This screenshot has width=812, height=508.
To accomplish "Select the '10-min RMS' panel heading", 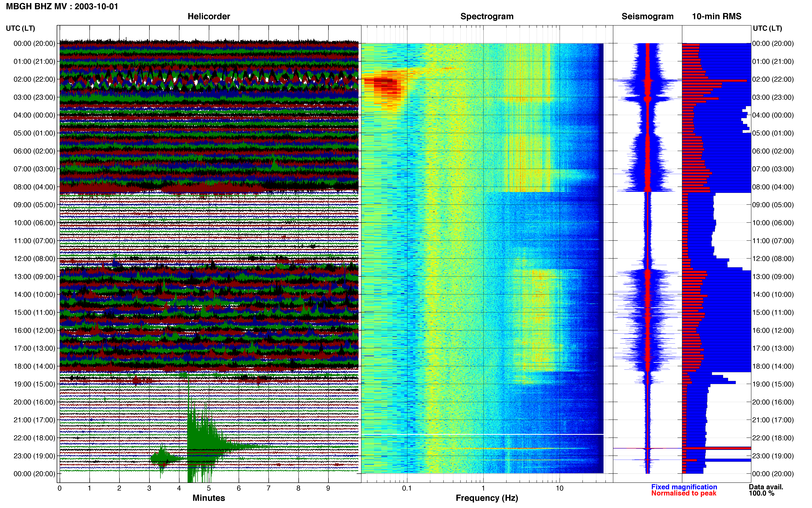I will [x=716, y=16].
